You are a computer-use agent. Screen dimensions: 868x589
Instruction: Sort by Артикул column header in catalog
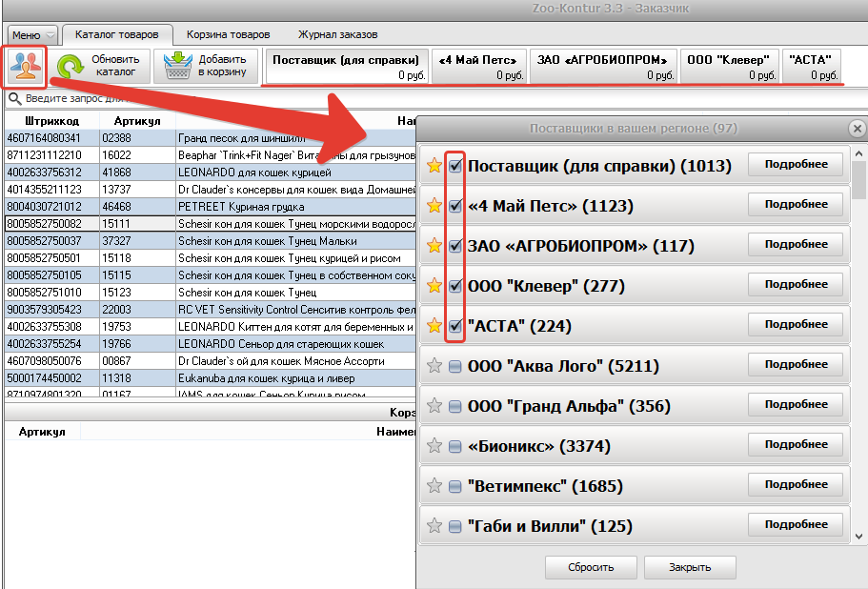click(137, 121)
